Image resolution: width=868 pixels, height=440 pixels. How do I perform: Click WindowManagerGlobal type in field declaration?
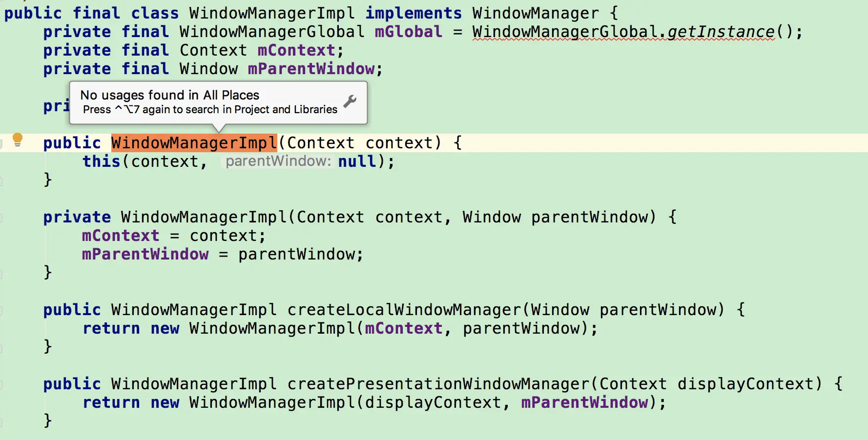point(271,32)
